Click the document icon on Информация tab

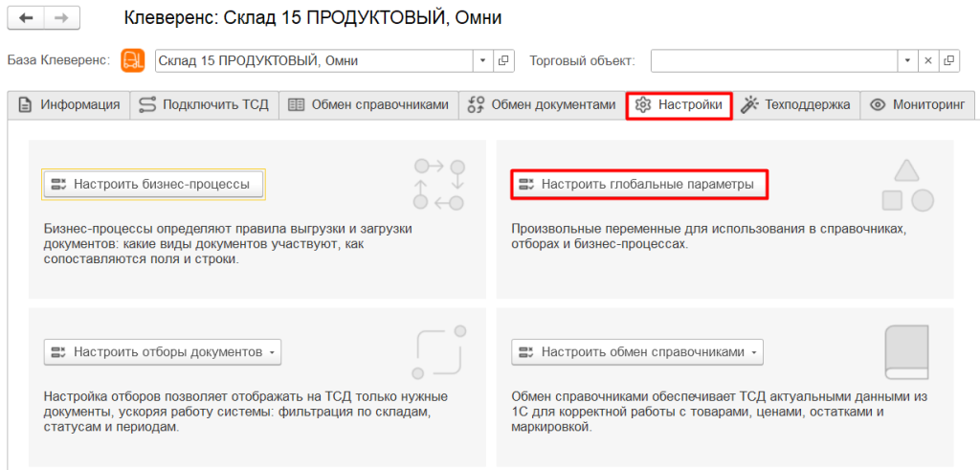pos(25,105)
